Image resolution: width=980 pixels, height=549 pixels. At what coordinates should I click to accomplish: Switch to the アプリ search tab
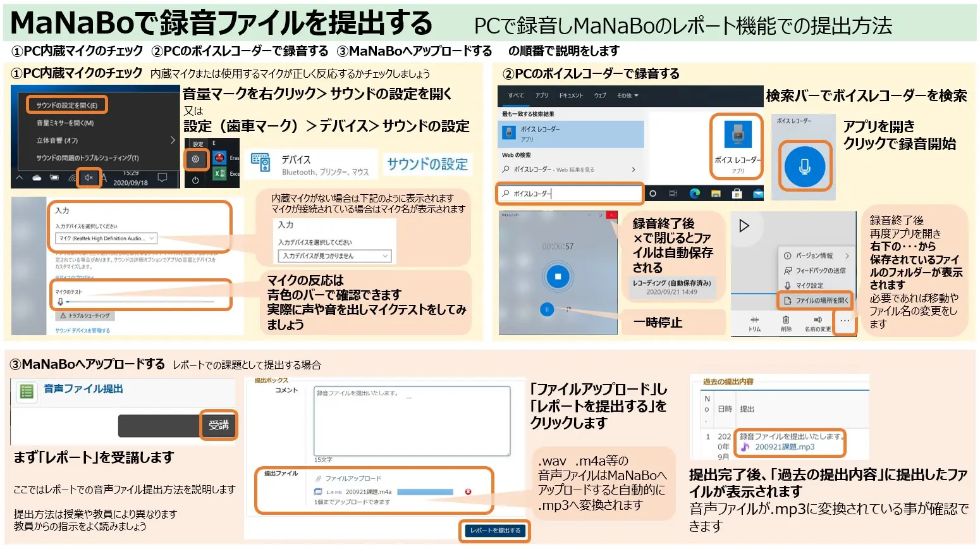pos(542,96)
